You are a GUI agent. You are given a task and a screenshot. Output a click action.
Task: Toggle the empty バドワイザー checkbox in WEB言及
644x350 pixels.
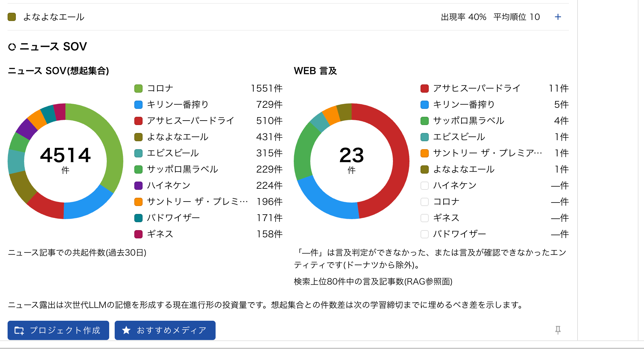tap(425, 234)
